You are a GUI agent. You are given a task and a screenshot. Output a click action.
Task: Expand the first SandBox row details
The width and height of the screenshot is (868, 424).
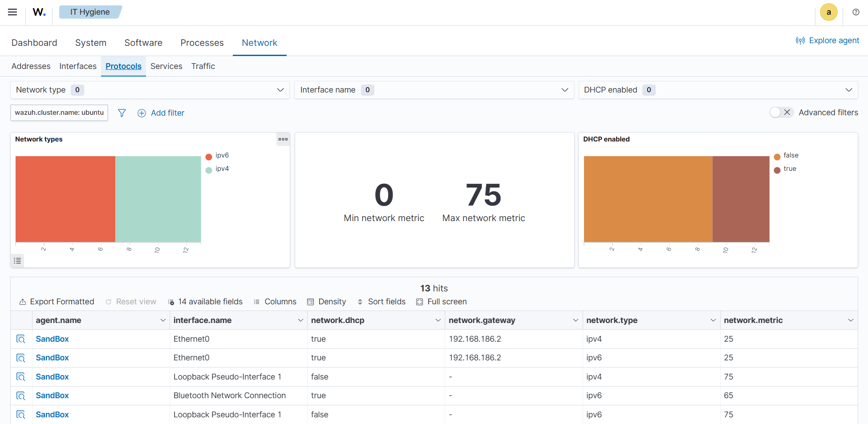(x=21, y=339)
